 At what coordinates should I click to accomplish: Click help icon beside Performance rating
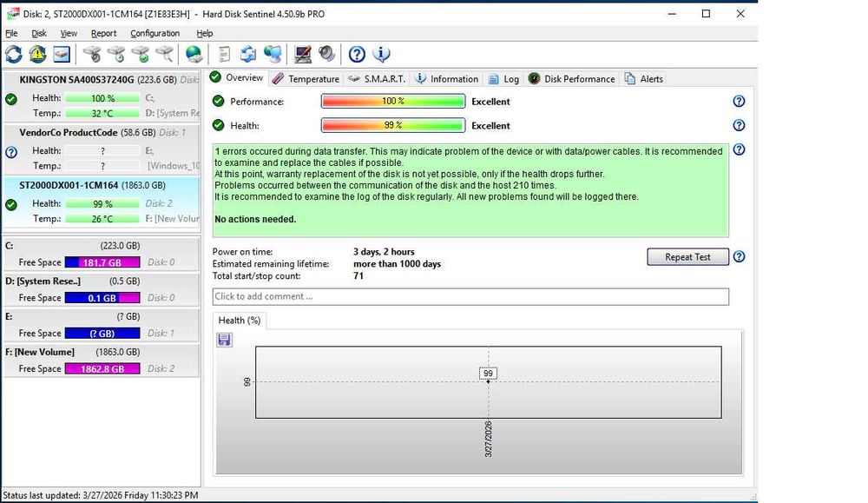(x=739, y=102)
